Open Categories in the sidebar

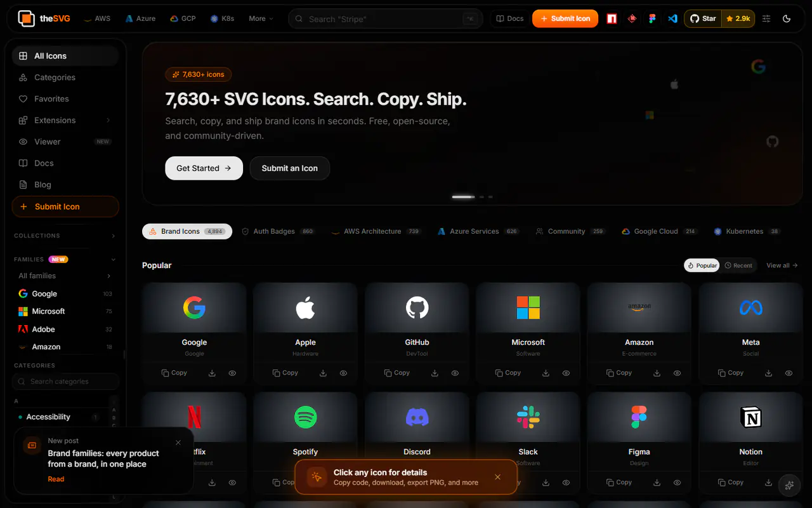(x=65, y=77)
